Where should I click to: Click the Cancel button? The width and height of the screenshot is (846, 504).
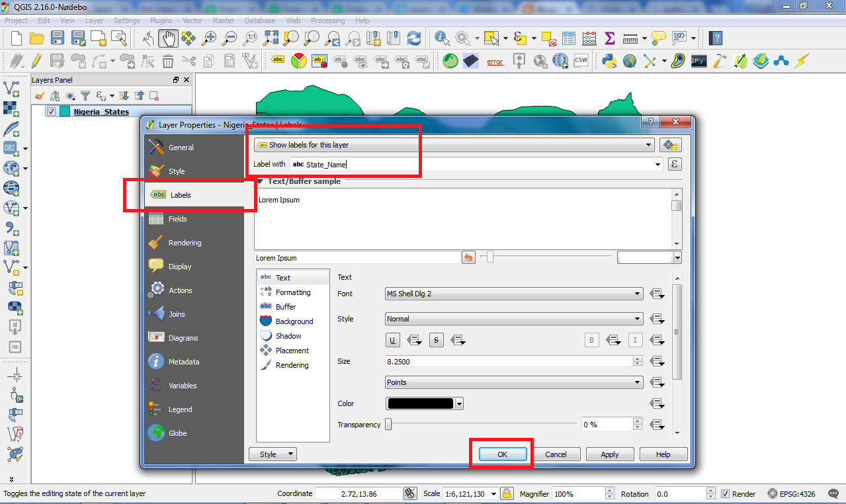click(x=556, y=454)
